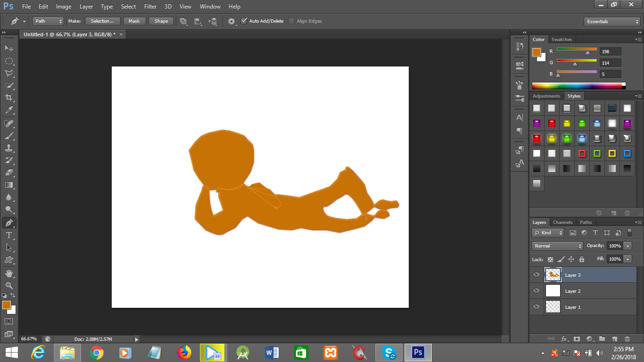Open the Path tool mode dropdown
This screenshot has width=644, height=362.
pyautogui.click(x=48, y=21)
